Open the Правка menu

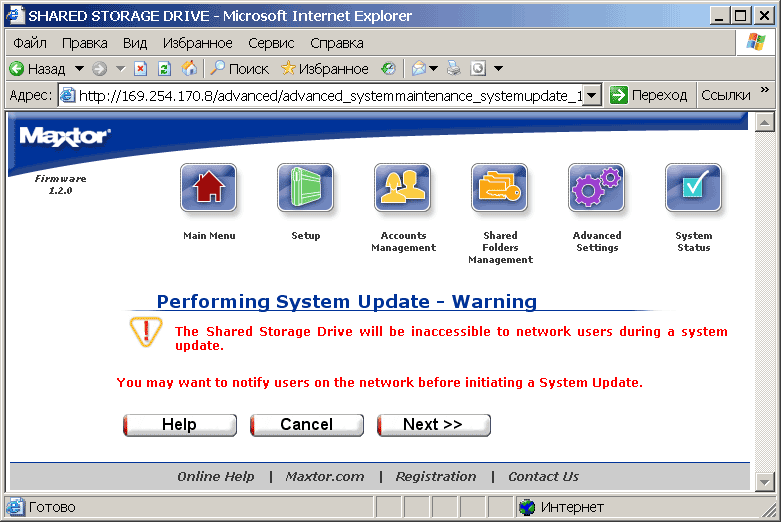pyautogui.click(x=85, y=43)
